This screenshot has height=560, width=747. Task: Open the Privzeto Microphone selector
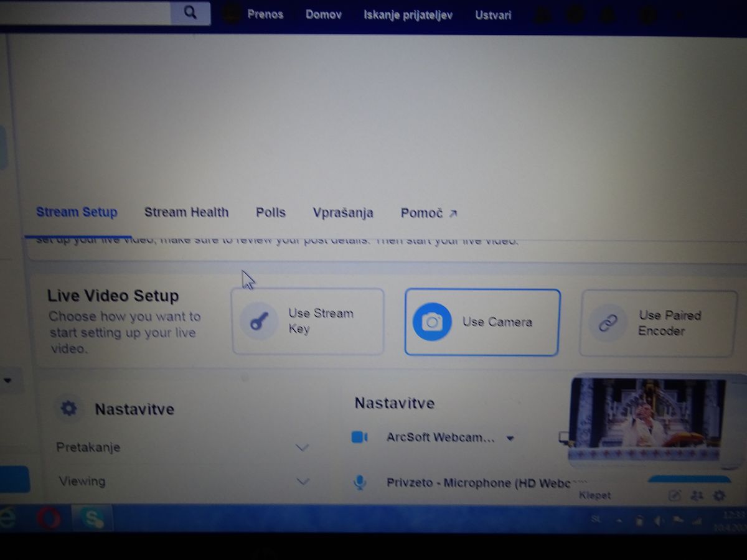[x=486, y=483]
